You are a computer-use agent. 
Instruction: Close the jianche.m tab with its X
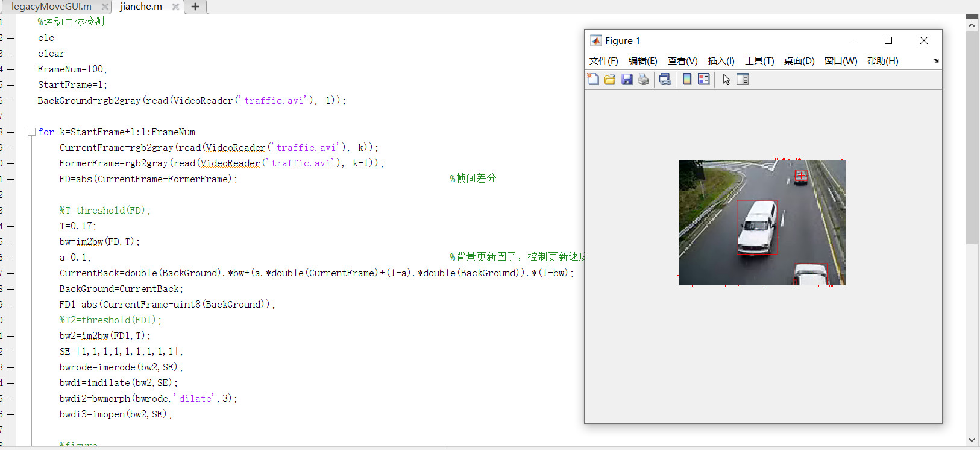coord(175,7)
